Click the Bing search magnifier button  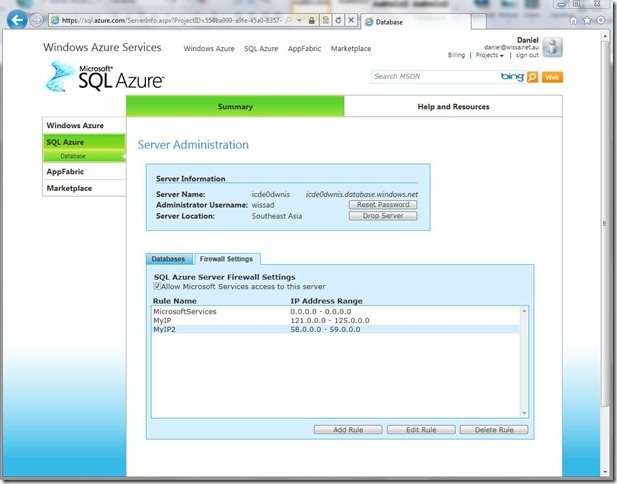532,77
